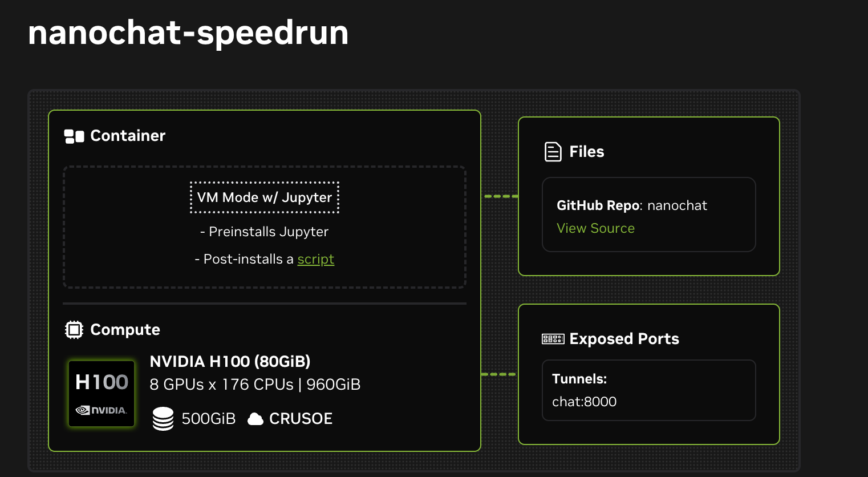Click the storage disk stack icon
This screenshot has height=477, width=868.
163,419
